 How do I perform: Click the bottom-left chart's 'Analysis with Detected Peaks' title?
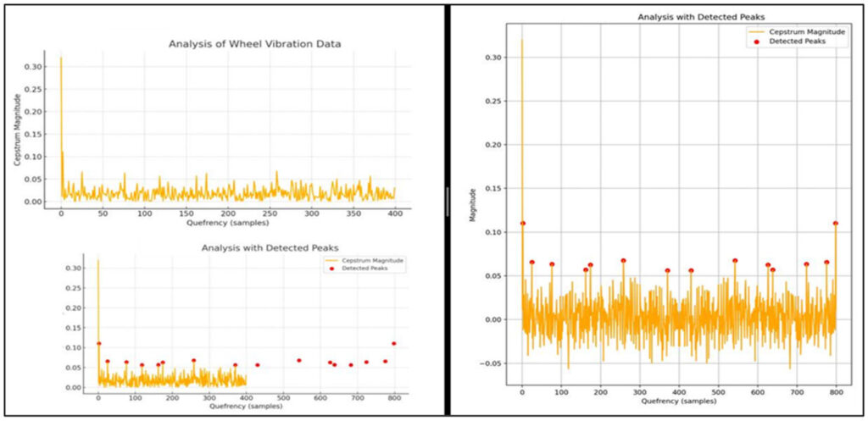[x=253, y=247]
